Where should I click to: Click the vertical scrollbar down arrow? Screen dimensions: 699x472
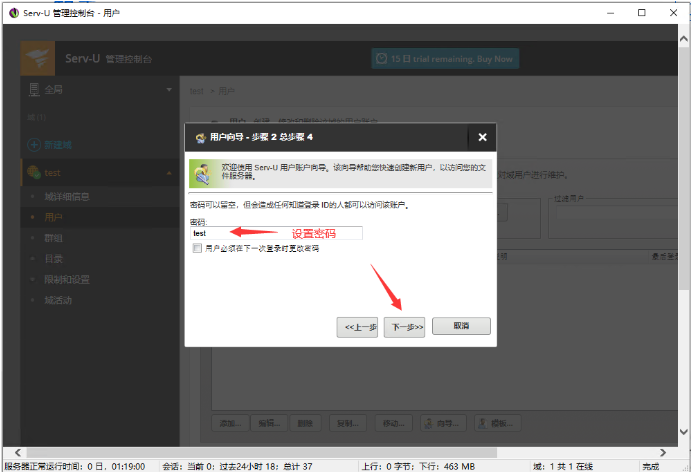(684, 431)
